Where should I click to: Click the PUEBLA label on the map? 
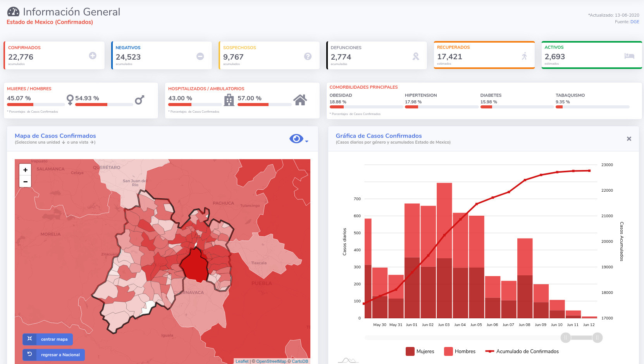click(x=262, y=283)
